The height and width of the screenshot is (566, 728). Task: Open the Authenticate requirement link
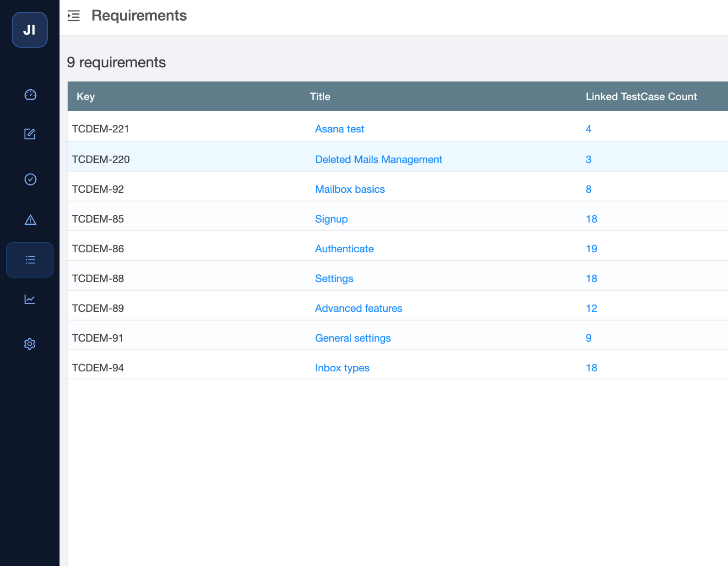coord(344,249)
